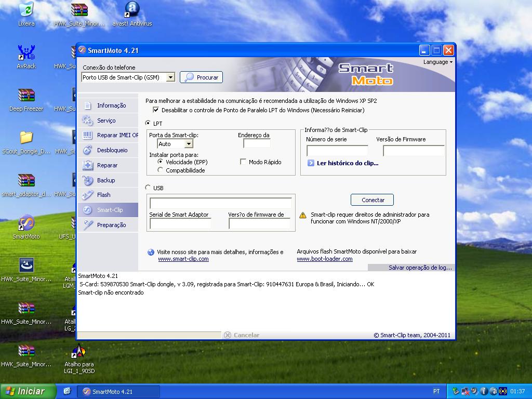Choose Compatibilidade port mode
This screenshot has height=399, width=532.
click(x=160, y=170)
